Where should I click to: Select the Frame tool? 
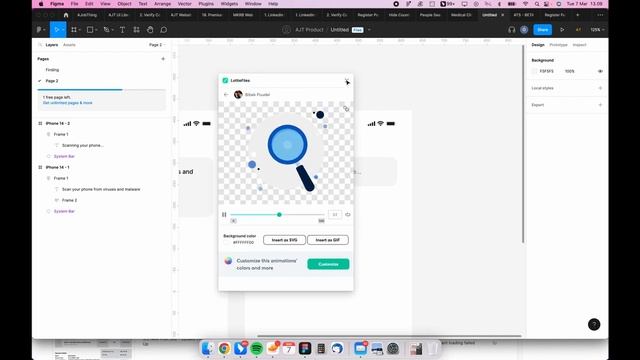[74, 30]
